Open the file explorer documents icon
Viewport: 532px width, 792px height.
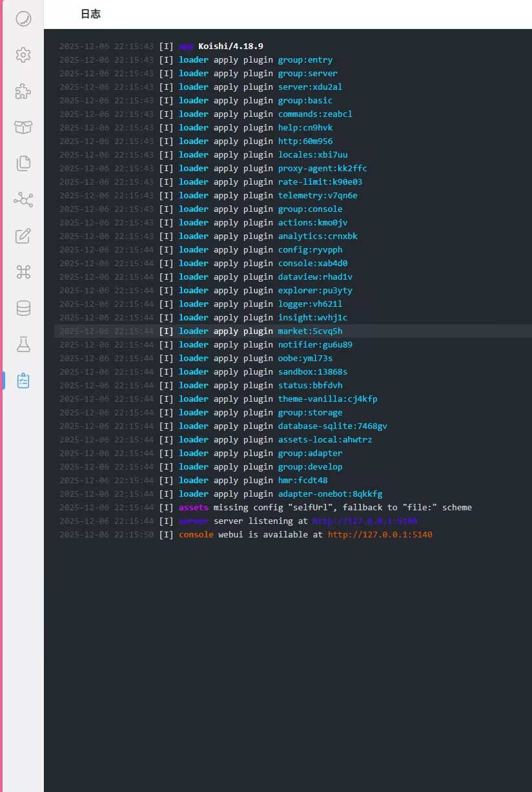23,163
